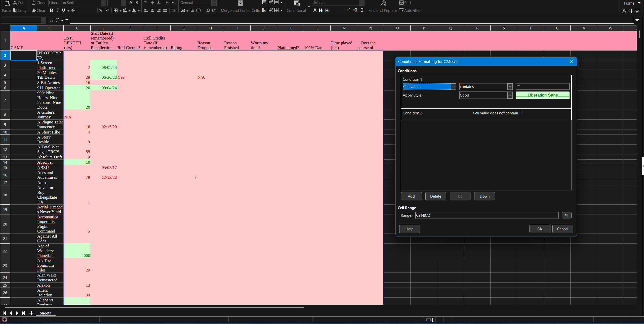Click the green Liberation Sans style preview
The width and height of the screenshot is (644, 324).
(542, 95)
